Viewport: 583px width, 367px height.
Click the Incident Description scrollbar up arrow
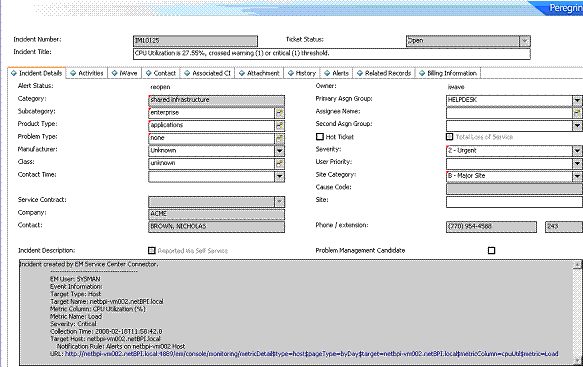[577, 265]
